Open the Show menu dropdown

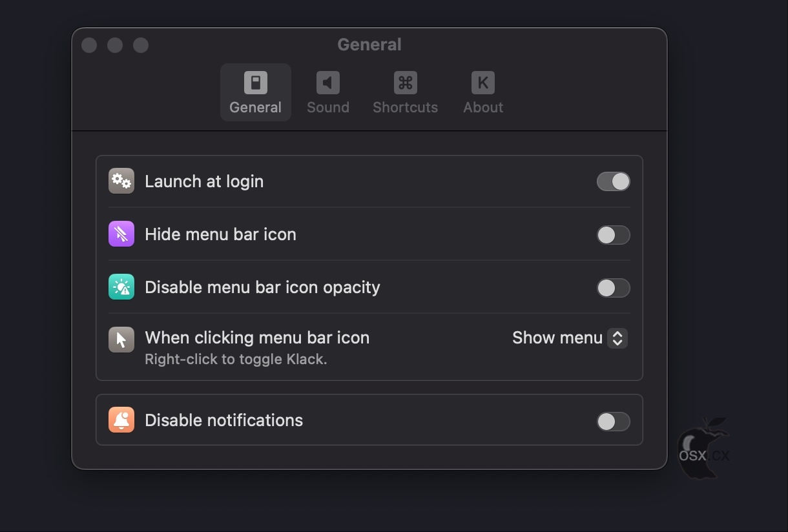click(568, 338)
